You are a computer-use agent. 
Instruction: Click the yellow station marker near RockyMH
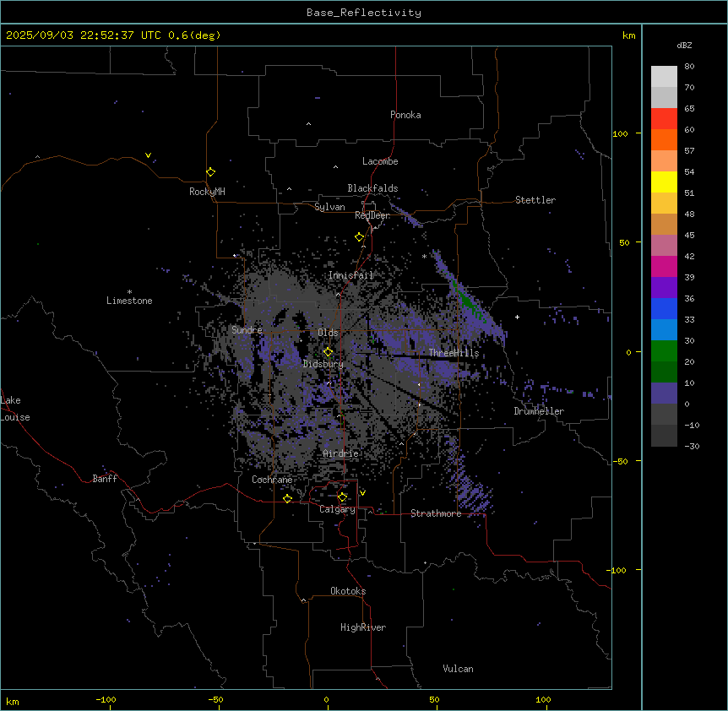(210, 171)
